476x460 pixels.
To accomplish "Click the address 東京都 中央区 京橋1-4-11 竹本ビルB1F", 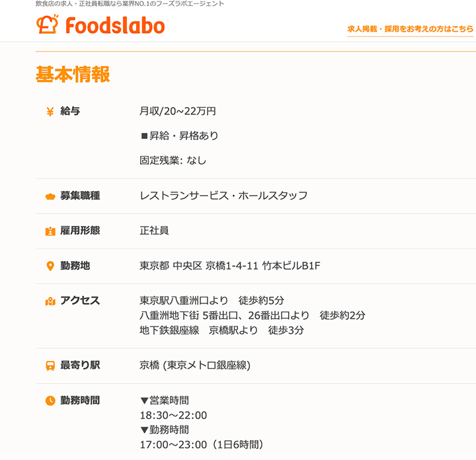I will pos(229,266).
